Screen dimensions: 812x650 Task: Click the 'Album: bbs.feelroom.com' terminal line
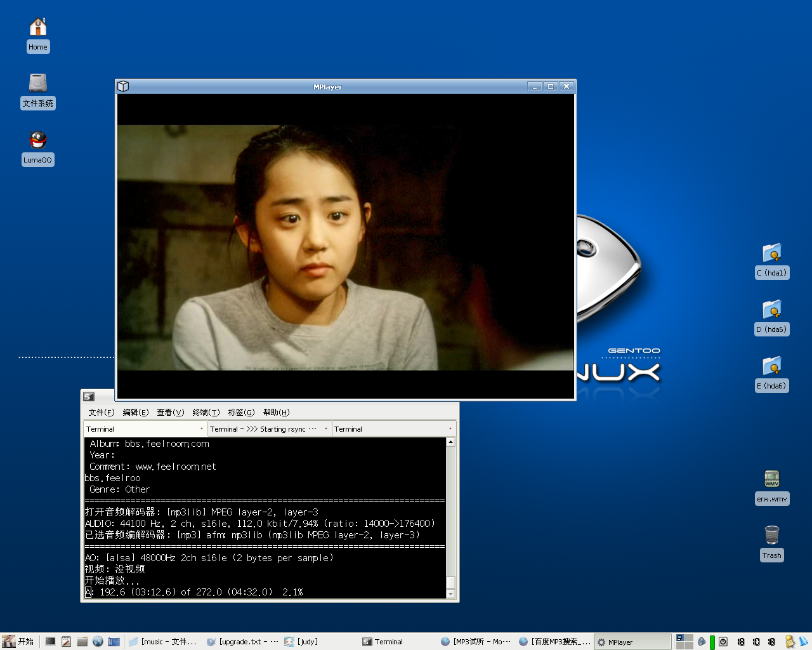149,444
